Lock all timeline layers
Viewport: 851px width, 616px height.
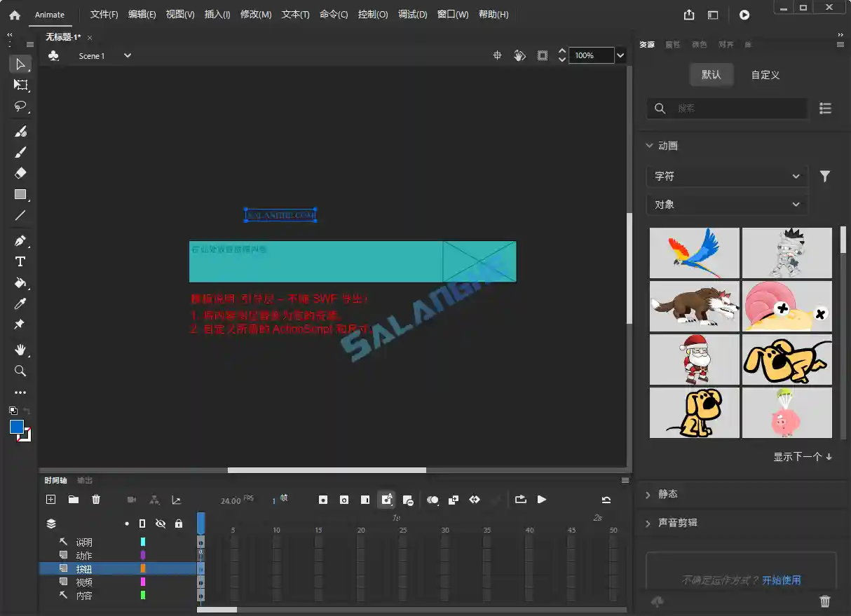pos(178,524)
